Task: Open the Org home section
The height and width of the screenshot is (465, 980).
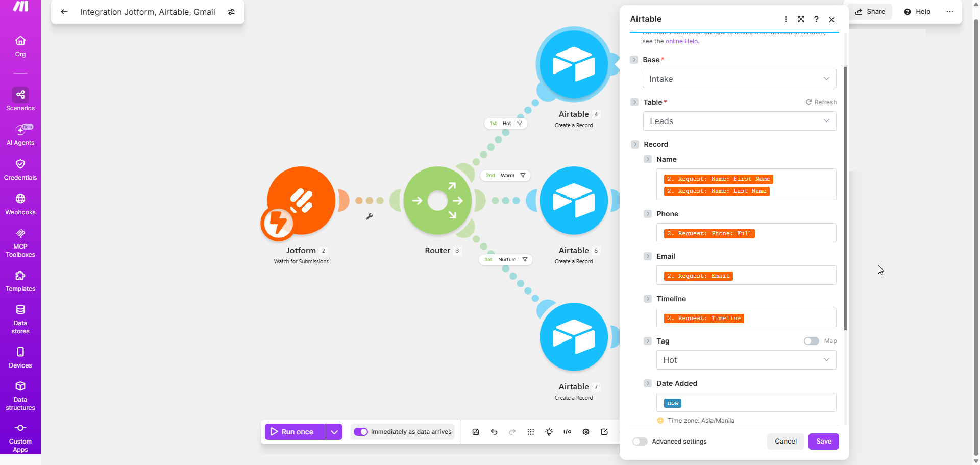Action: 20,46
